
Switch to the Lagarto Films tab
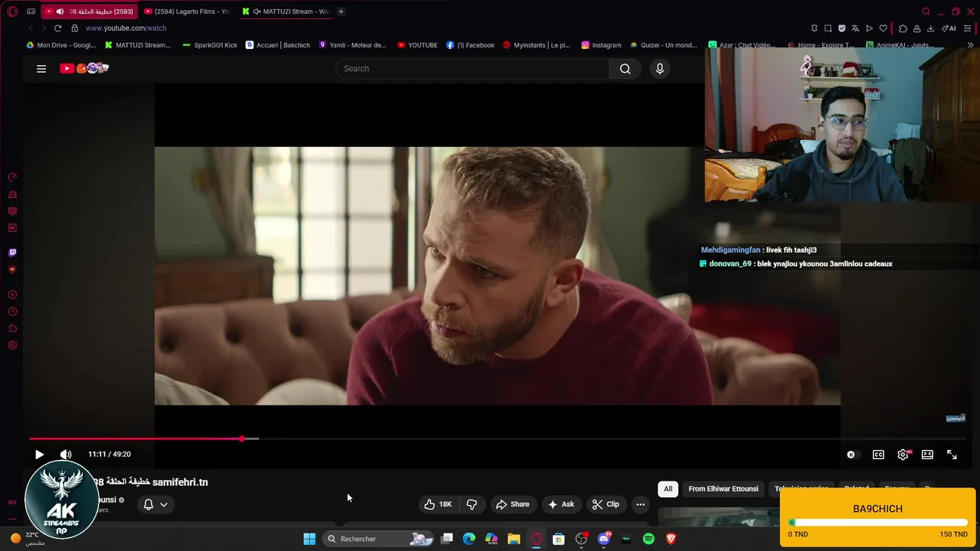[x=187, y=11]
